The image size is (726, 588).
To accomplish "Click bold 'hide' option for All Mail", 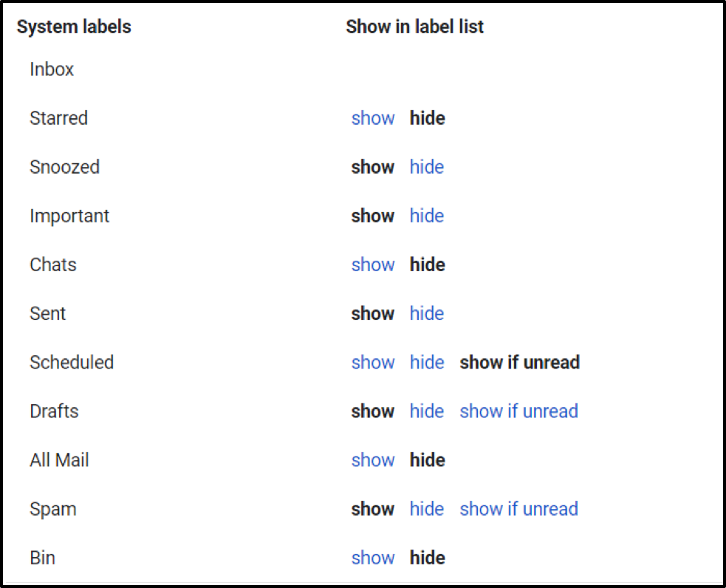I will click(428, 459).
